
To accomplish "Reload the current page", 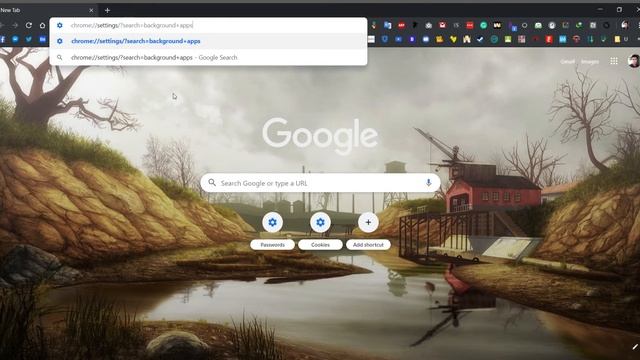I will click(29, 25).
